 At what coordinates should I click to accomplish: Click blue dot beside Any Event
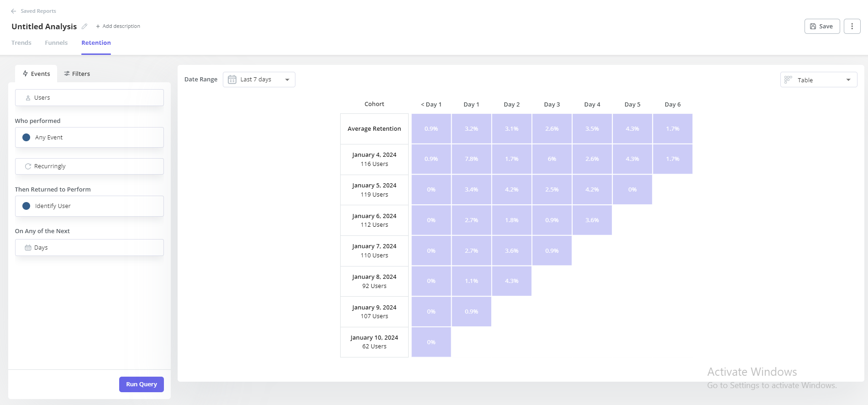(26, 137)
